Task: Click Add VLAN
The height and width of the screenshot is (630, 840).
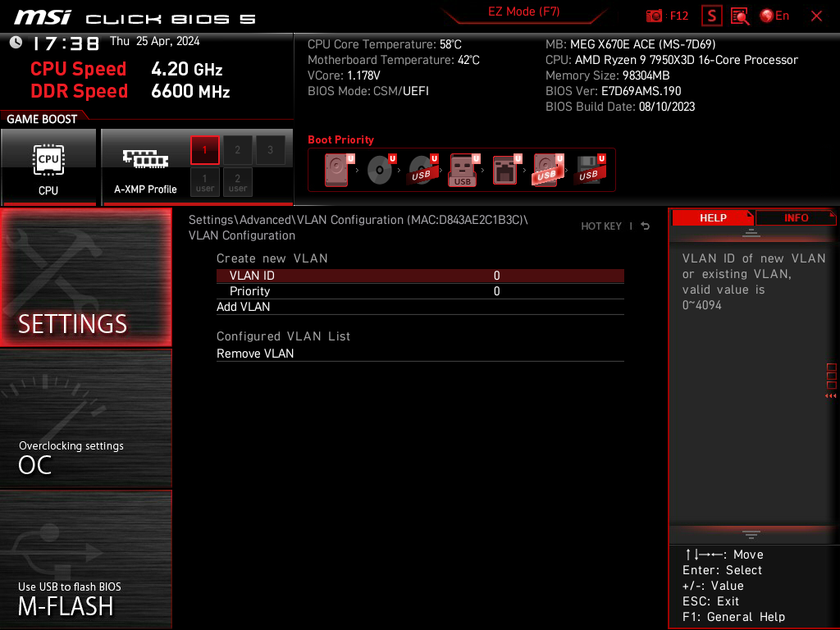Action: (x=420, y=307)
